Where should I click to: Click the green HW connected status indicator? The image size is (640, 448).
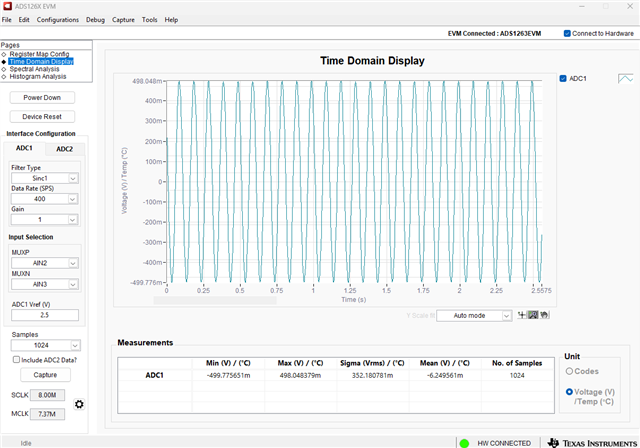pyautogui.click(x=464, y=443)
